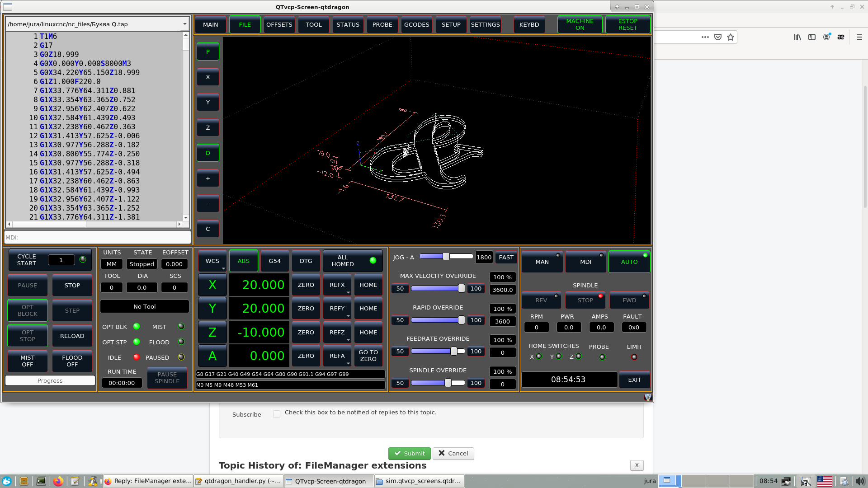
Task: Switch 3D preview to Z view
Action: tap(208, 128)
